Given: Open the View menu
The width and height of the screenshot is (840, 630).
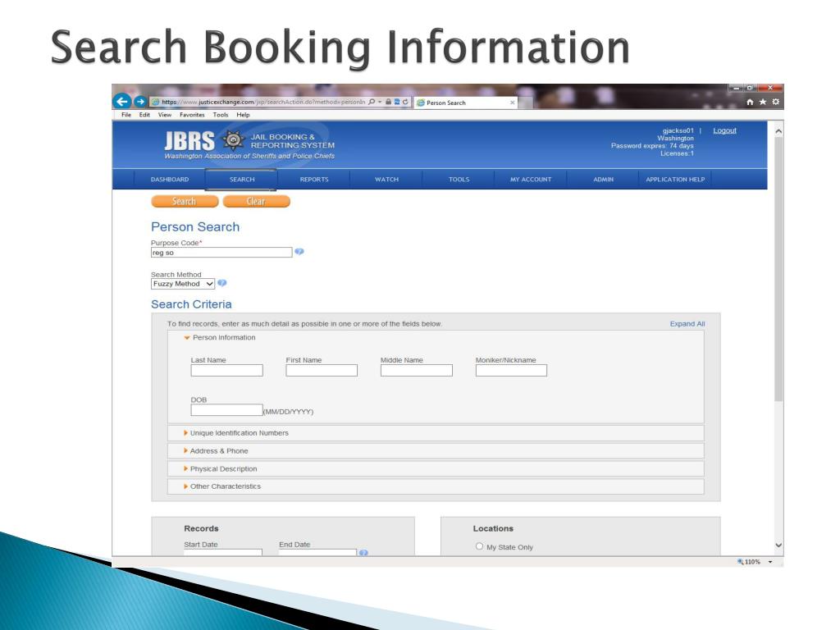Looking at the screenshot, I should 164,115.
